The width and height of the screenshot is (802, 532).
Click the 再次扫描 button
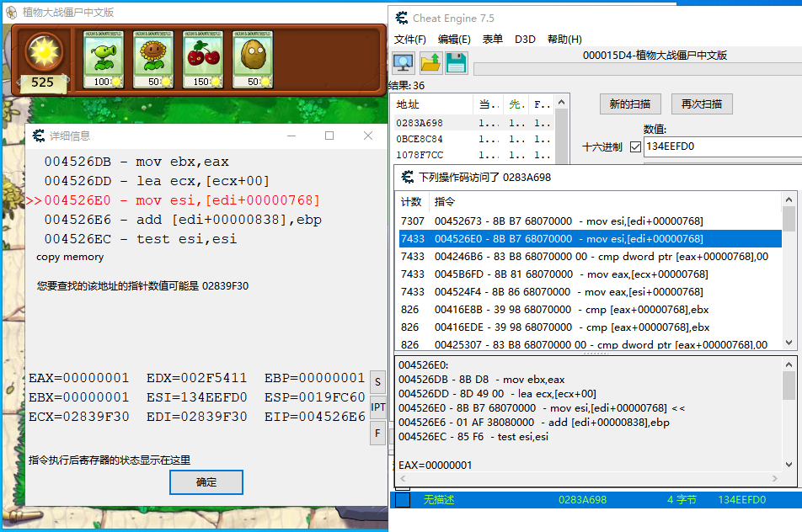click(702, 104)
